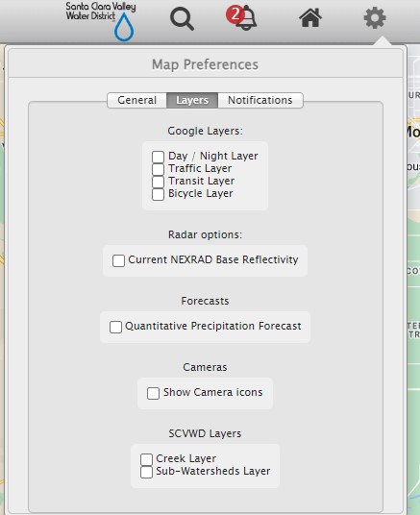Toggle the Creek Layer checkbox
This screenshot has width=420, height=515.
147,459
